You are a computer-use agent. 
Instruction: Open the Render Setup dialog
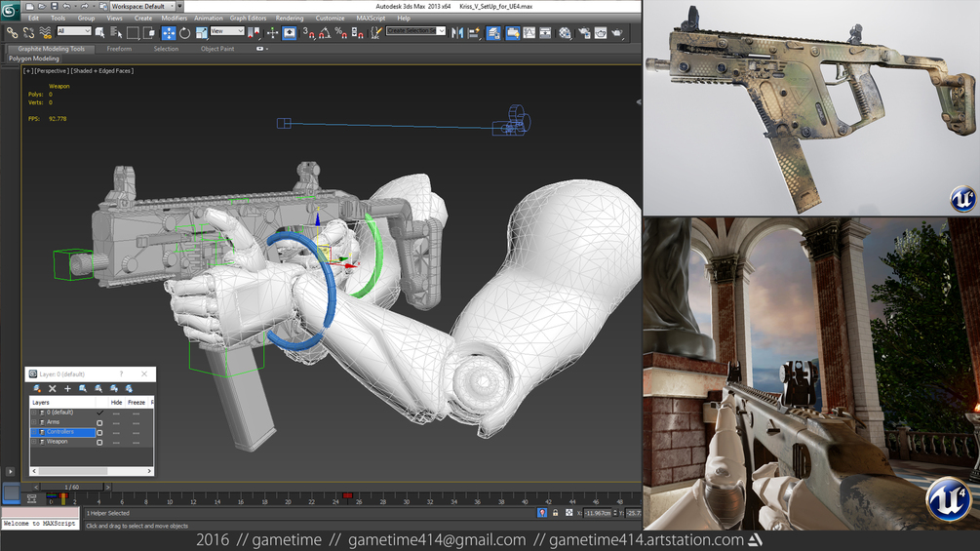pyautogui.click(x=584, y=32)
